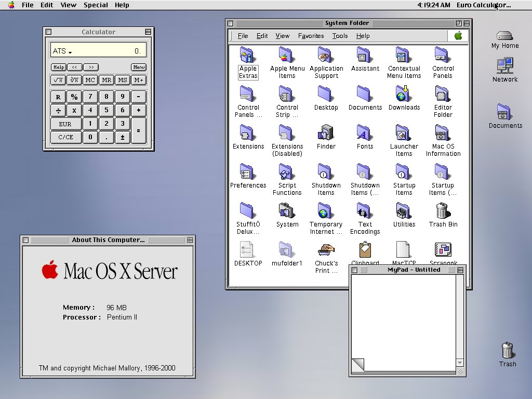Open View menu in System Folder window
Viewport: 532px width, 399px height.
coord(282,36)
